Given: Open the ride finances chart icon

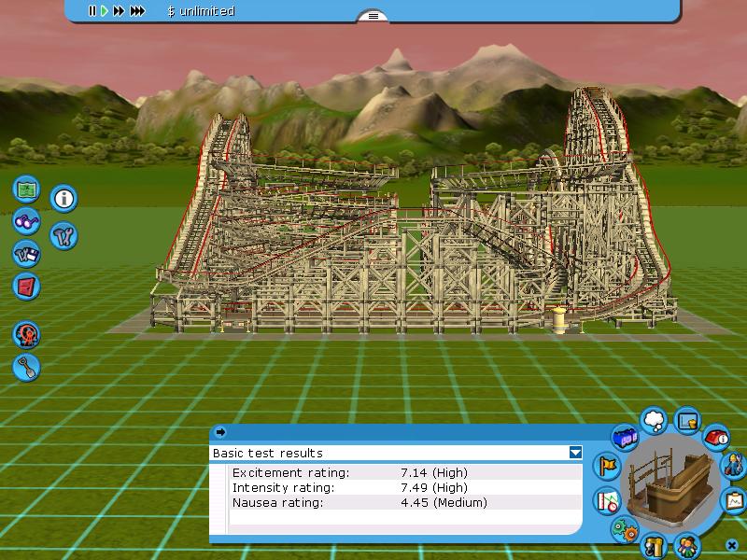Looking at the screenshot, I should pyautogui.click(x=687, y=421).
